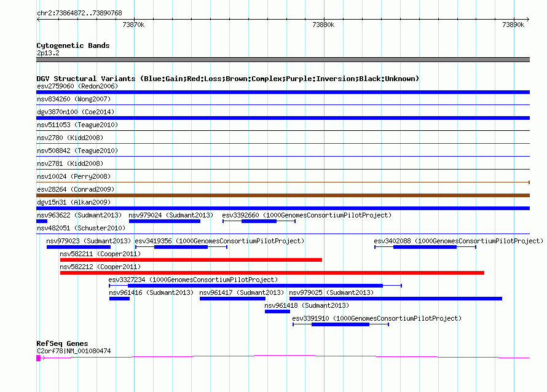Select nsv961418 (Sudmant2013) label
This screenshot has width=547, height=392.
[x=307, y=305]
